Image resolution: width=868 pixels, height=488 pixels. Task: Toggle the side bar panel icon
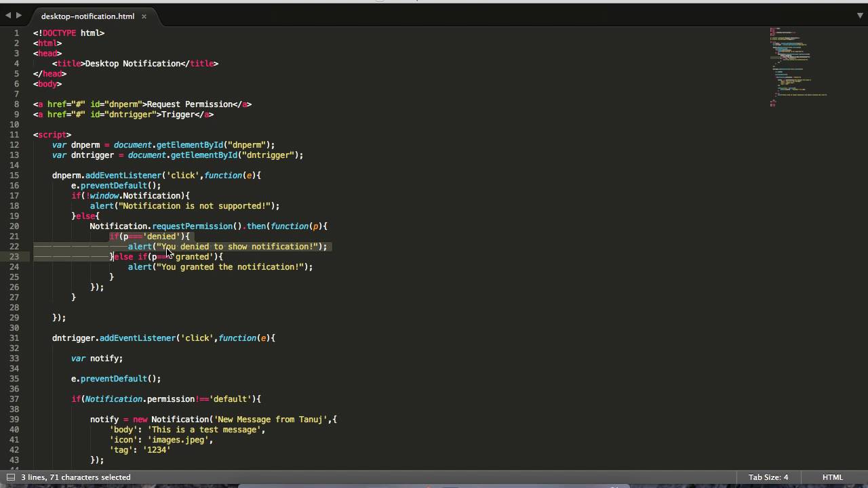(10, 477)
